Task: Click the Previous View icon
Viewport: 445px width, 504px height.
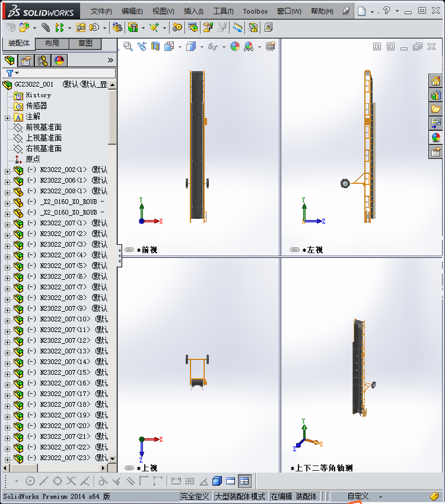Action: pyautogui.click(x=141, y=46)
